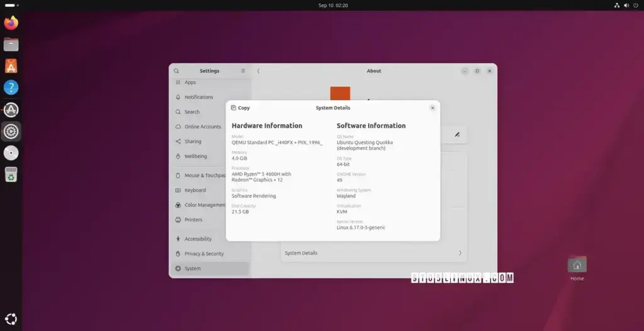Click the QEMU Standard PC model value

coord(277,142)
